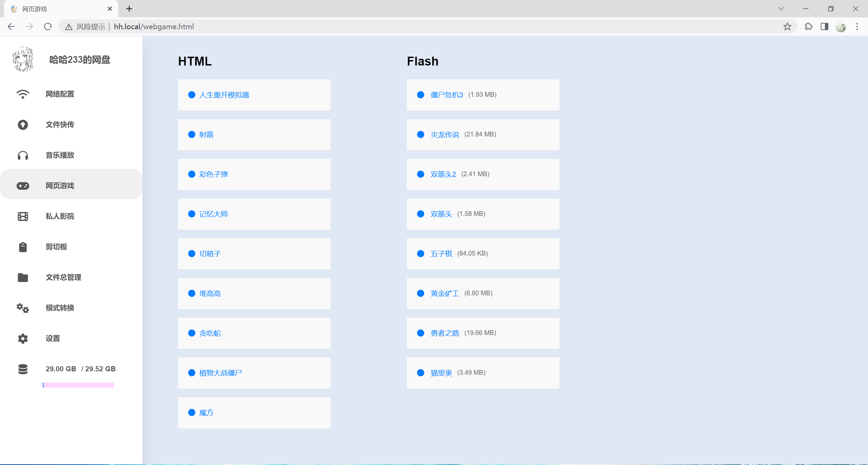Viewport: 868px width, 465px height.
Task: Click the headphones music player icon
Action: click(23, 155)
